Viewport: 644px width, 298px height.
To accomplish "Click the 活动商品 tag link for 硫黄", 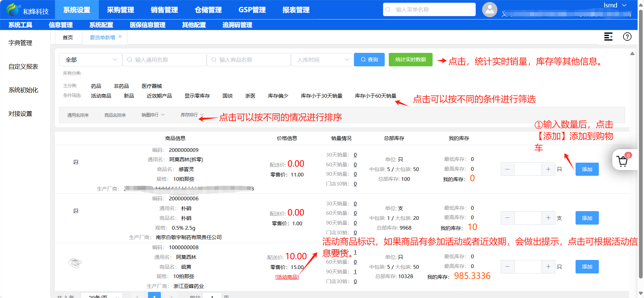I will click(287, 277).
